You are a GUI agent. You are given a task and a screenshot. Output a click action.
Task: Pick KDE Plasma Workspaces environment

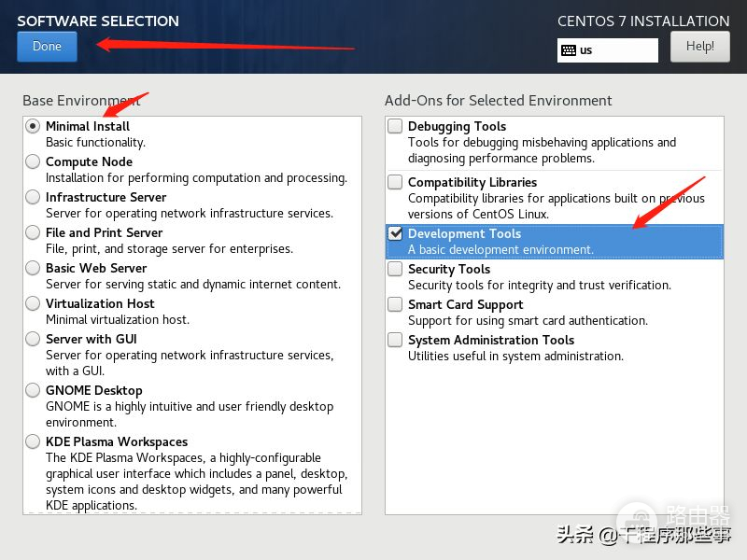[x=34, y=441]
